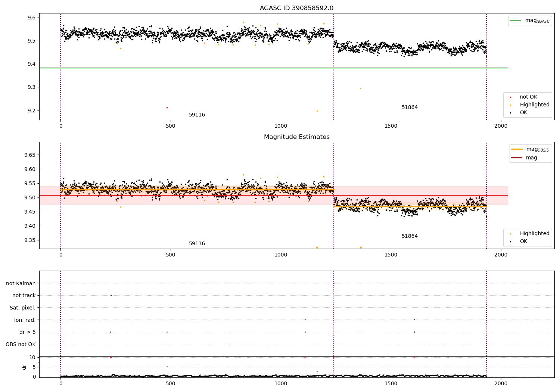Click the "Magnitude Estimates" plot title
The width and height of the screenshot is (560, 392).
tap(296, 137)
